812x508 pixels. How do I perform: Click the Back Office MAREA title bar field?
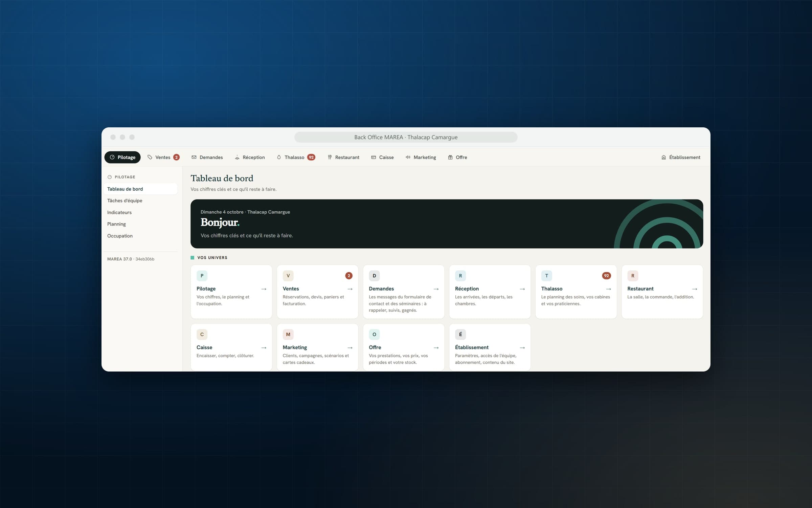pos(406,137)
